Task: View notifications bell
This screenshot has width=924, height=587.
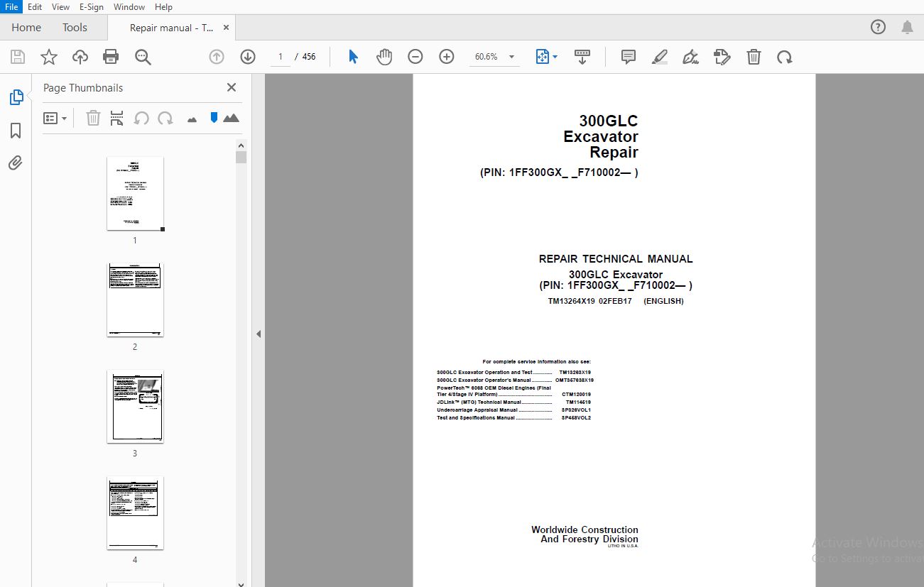Action: [907, 28]
